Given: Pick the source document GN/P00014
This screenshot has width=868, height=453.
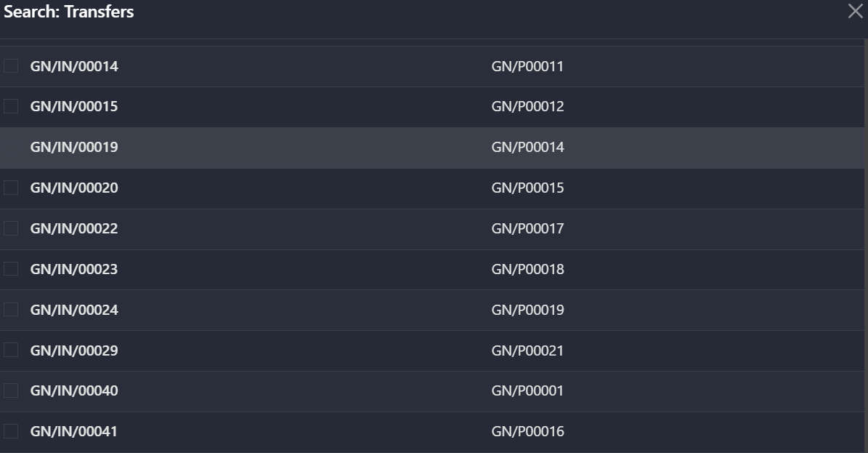Looking at the screenshot, I should (527, 148).
